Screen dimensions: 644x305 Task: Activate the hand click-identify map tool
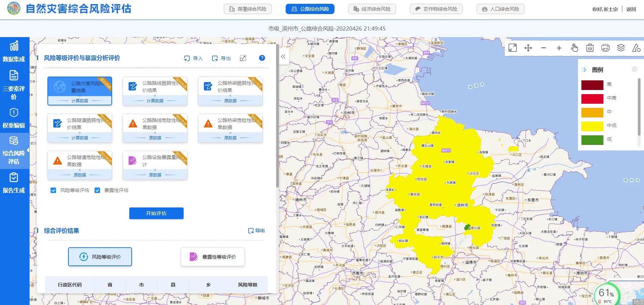pyautogui.click(x=575, y=48)
